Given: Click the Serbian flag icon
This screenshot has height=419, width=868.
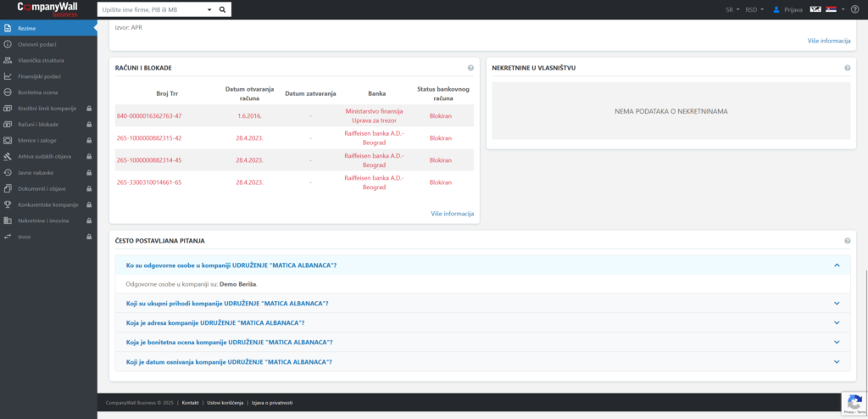Looking at the screenshot, I should coord(832,9).
